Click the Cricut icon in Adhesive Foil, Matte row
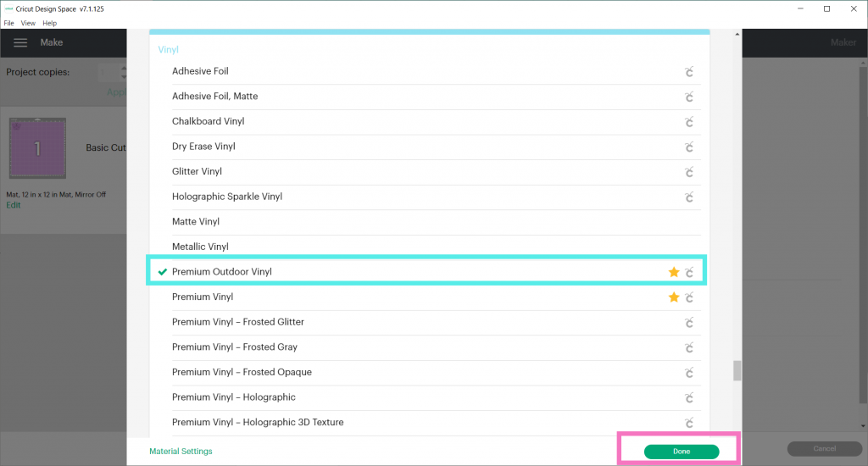The height and width of the screenshot is (466, 868). pos(688,97)
